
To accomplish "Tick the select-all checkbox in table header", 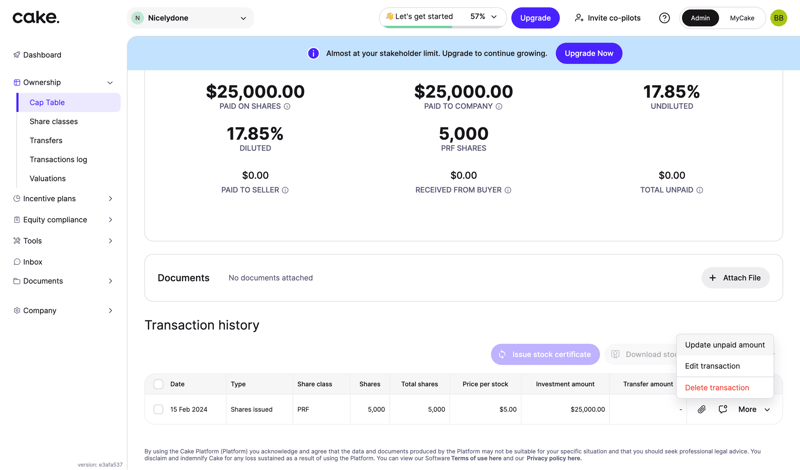I will coord(158,384).
